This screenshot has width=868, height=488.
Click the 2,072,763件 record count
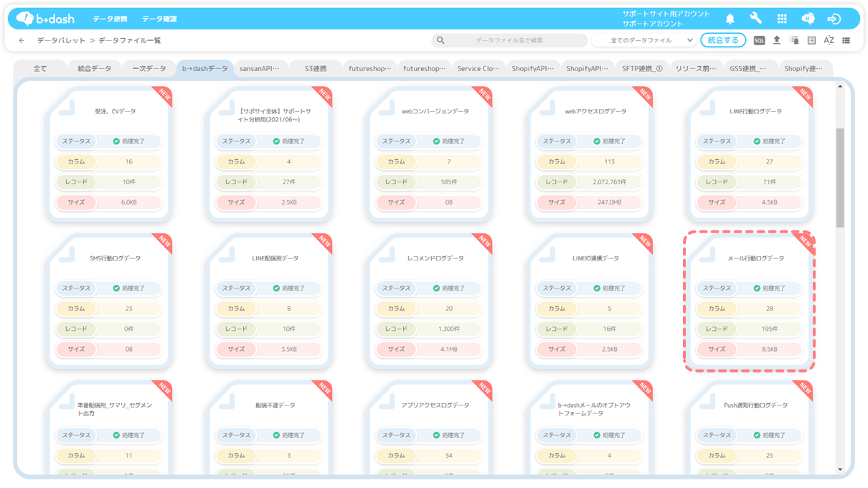[x=609, y=182]
